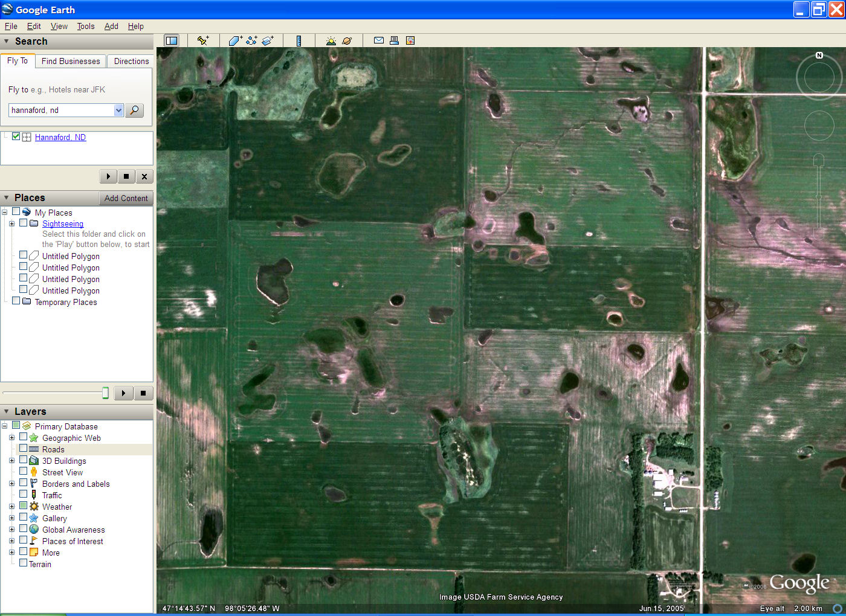The height and width of the screenshot is (616, 846).
Task: Collapse the Layers panel triangle
Action: 7,411
